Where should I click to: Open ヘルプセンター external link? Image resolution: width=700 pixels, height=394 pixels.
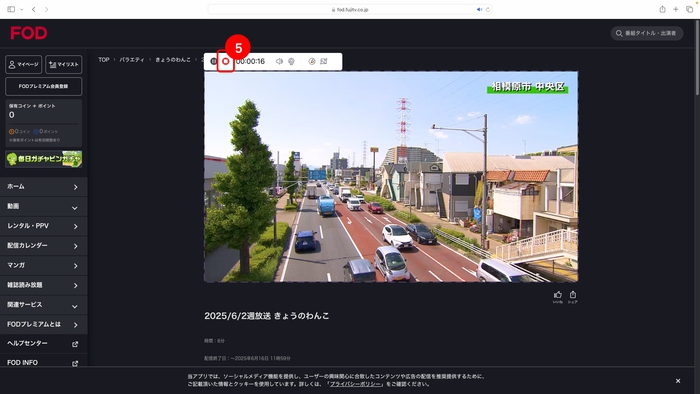click(x=43, y=343)
